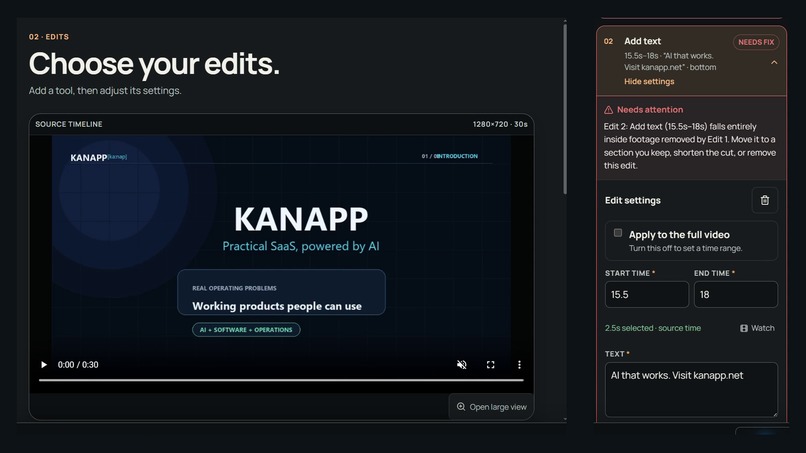
Task: Click the video progress bar
Action: (281, 380)
